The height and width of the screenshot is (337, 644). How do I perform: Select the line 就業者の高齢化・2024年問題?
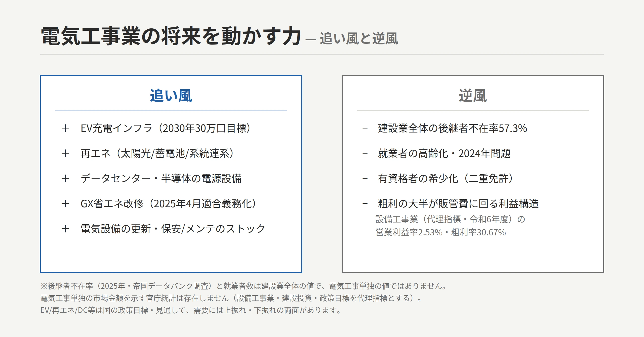444,153
